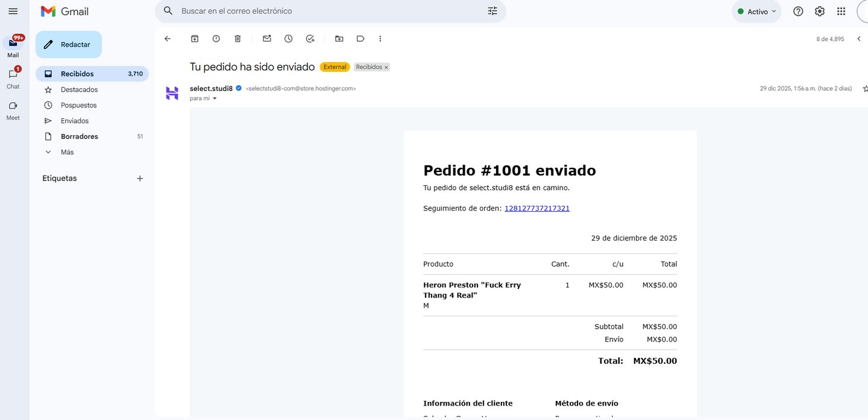Open the Pospuestos folder
Image resolution: width=868 pixels, height=420 pixels.
(x=92, y=105)
